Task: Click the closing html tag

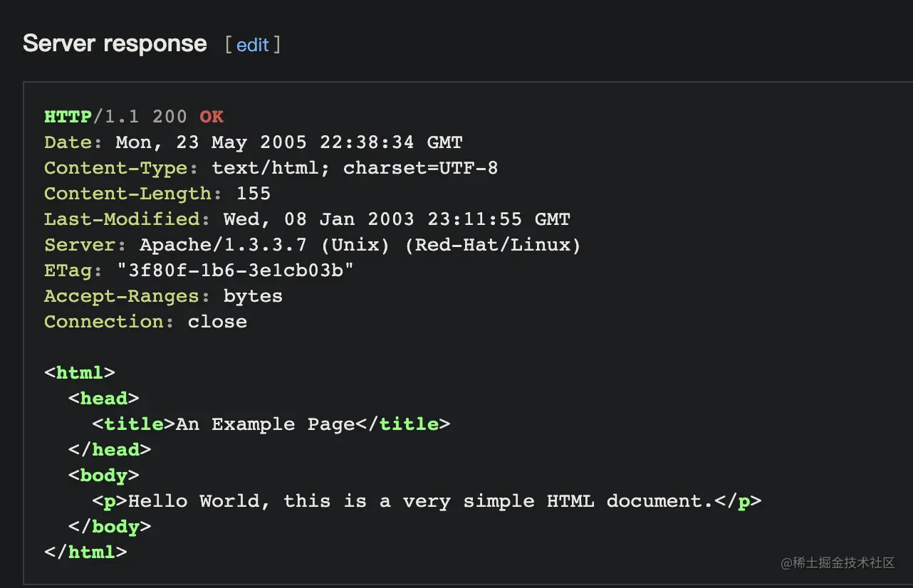Action: click(x=85, y=552)
